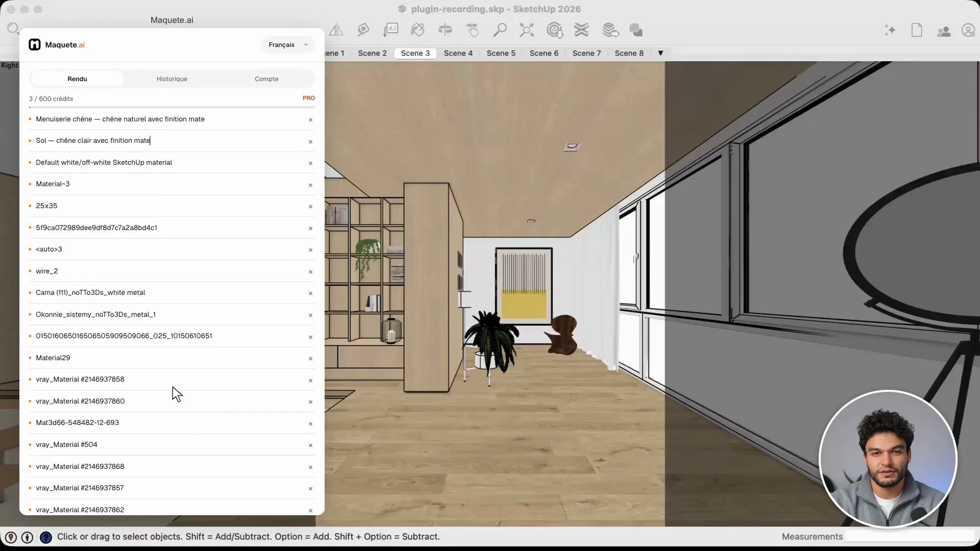Expand the scenes overflow arrow
Image resolution: width=980 pixels, height=551 pixels.
pyautogui.click(x=660, y=53)
